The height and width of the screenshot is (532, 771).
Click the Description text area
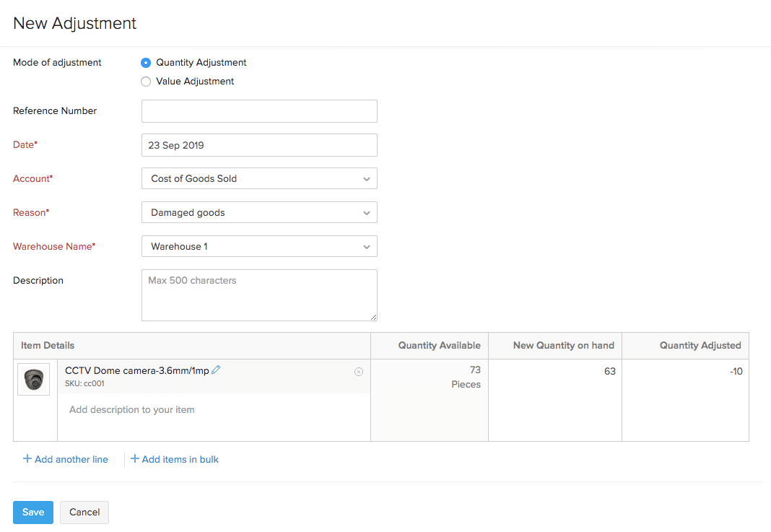click(x=259, y=295)
